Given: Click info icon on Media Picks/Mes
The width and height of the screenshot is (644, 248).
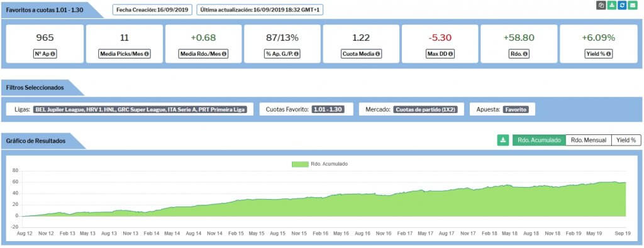Looking at the screenshot, I should 146,54.
